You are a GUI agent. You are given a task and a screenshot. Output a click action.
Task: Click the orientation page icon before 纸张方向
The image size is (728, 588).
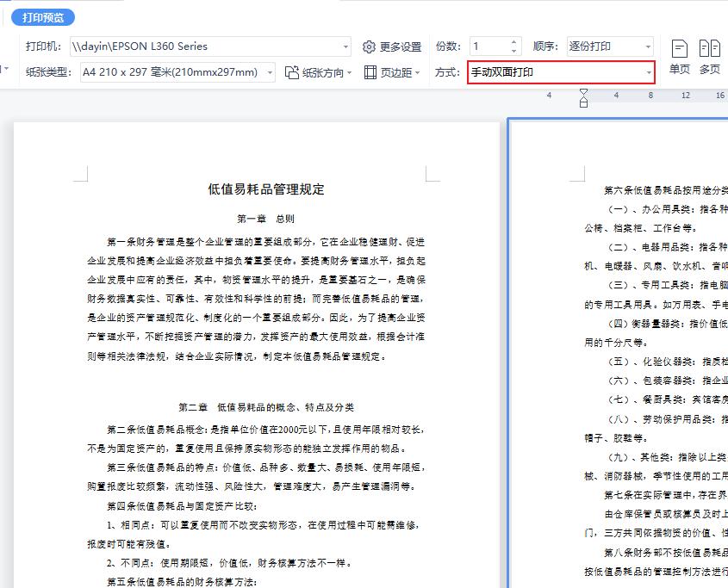[x=290, y=71]
